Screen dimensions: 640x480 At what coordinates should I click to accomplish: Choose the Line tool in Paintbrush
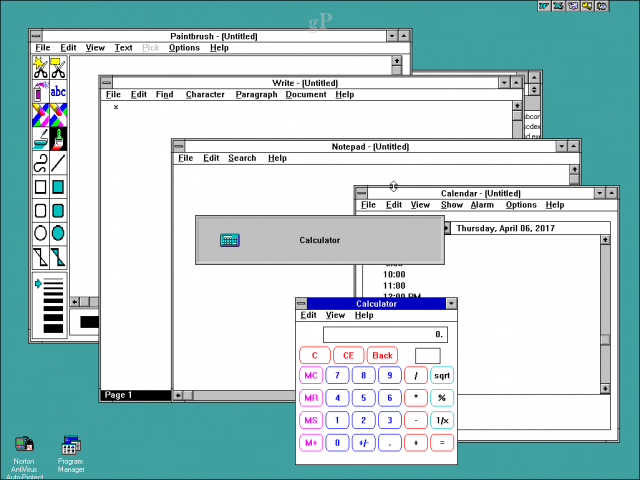[x=58, y=163]
